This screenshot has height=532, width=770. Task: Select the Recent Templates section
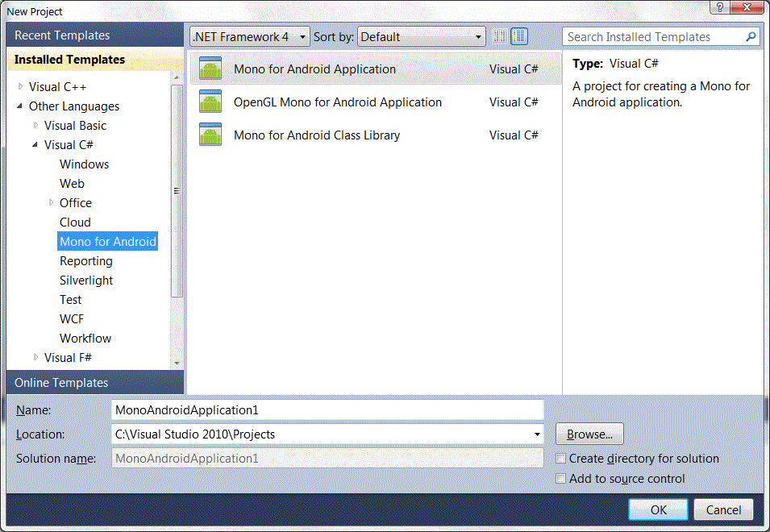coord(61,35)
